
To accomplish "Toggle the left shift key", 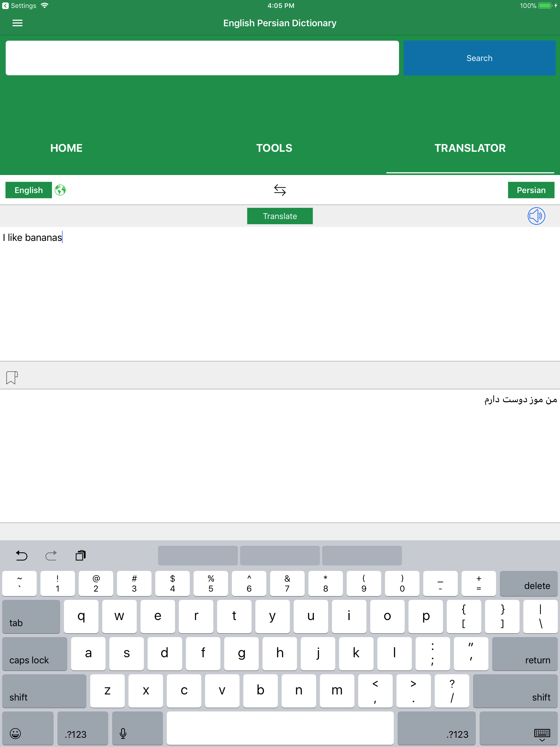I will coord(44,691).
